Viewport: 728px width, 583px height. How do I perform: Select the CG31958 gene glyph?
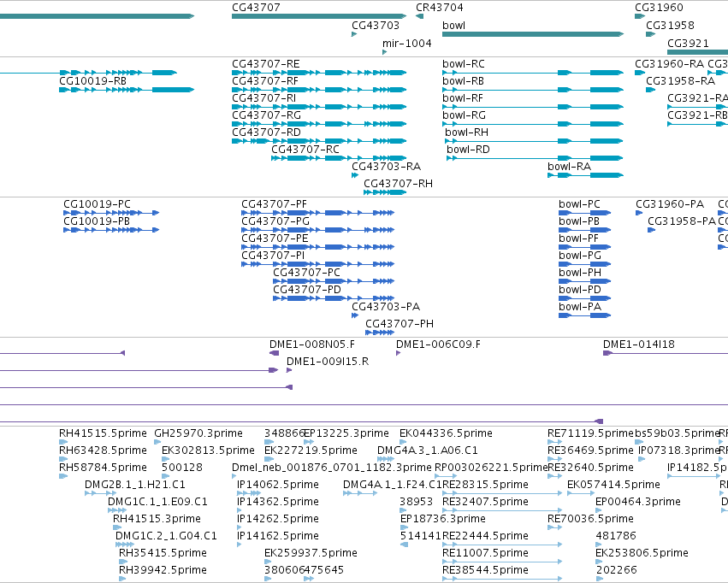650,34
